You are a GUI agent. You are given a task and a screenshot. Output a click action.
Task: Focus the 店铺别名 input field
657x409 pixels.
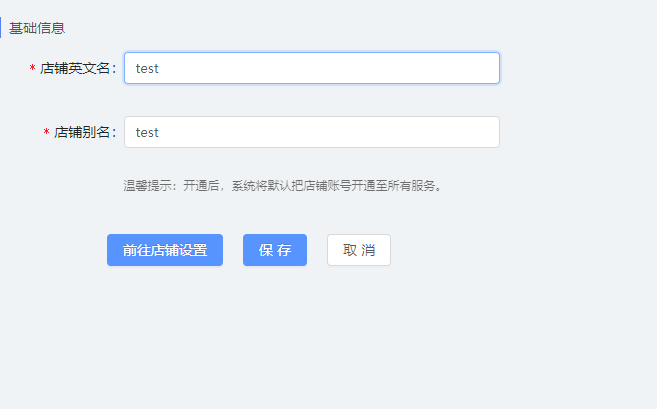[x=312, y=132]
